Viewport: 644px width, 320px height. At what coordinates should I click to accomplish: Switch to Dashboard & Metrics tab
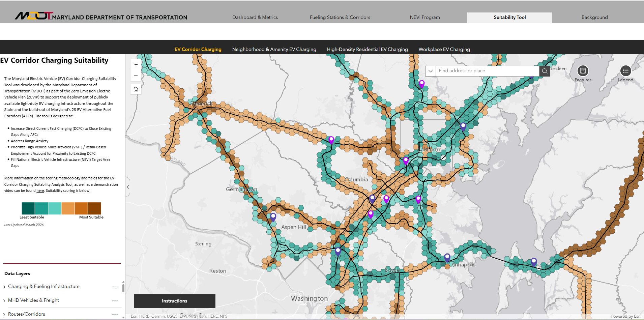(x=255, y=17)
